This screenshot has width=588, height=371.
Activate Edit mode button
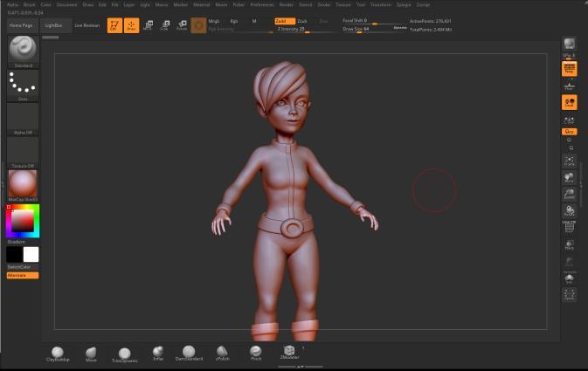click(114, 25)
